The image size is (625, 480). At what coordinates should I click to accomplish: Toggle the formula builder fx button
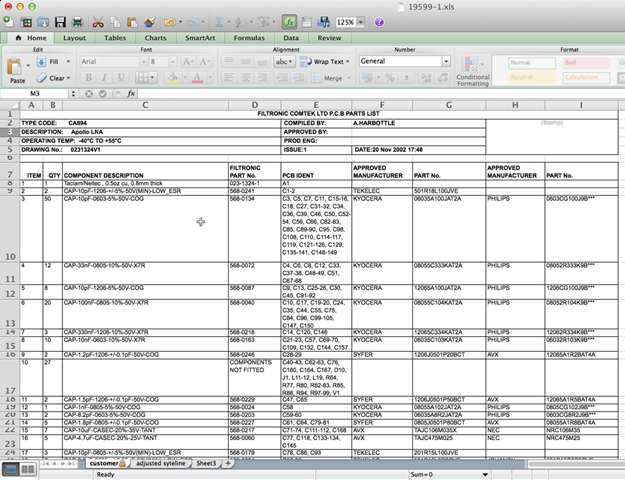pos(289,22)
